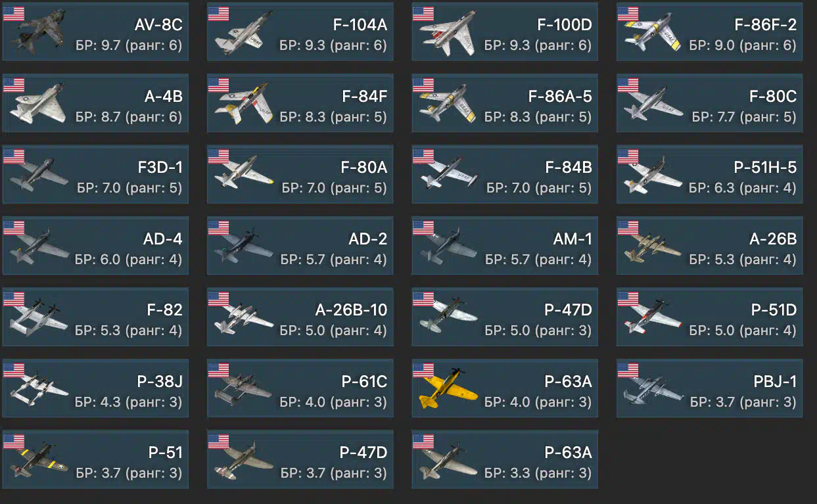The height and width of the screenshot is (504, 817).
Task: Select the AM-1 aircraft card
Action: click(505, 245)
